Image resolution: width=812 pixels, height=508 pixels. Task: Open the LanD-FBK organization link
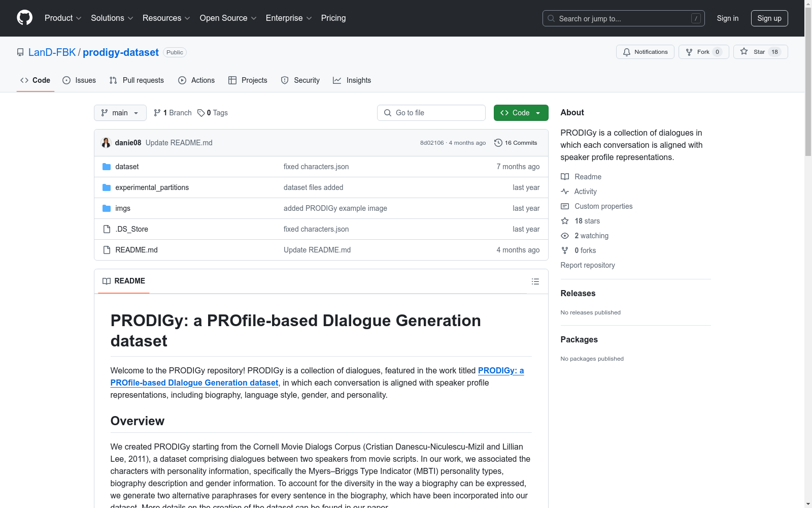click(52, 52)
